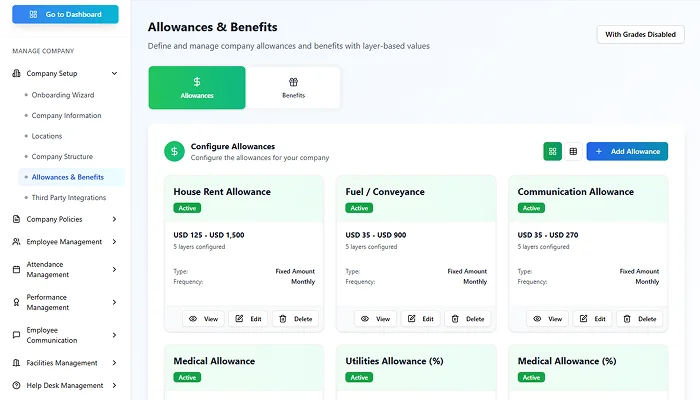Screen dimensions: 700x400
Task: Switch to table view layout icon
Action: [573, 151]
